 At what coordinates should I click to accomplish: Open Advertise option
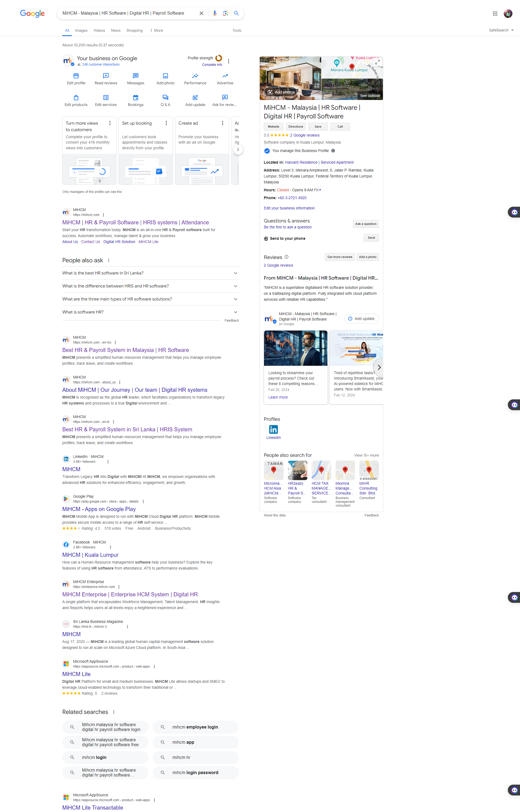pos(225,79)
